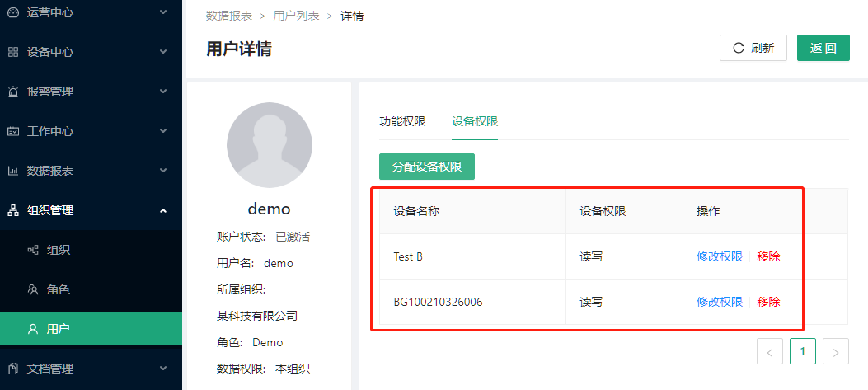Go to the next pagination page arrow
Viewport: 868px width, 390px height.
[x=836, y=352]
